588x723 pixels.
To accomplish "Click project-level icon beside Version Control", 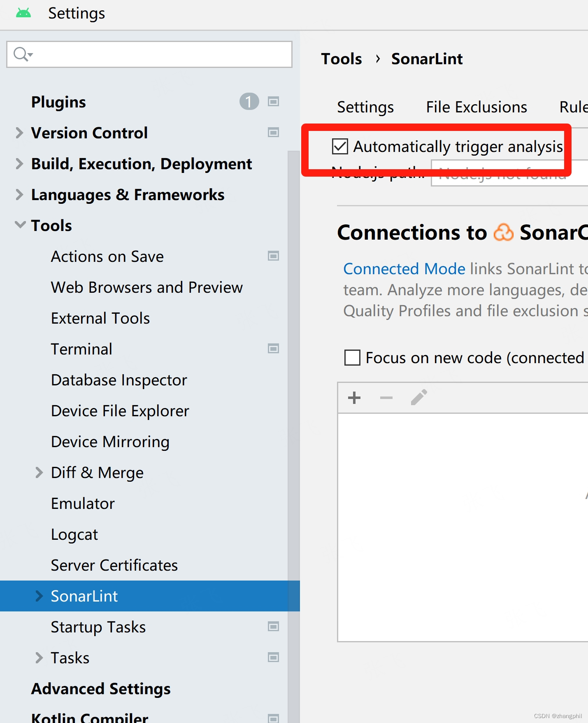I will [273, 133].
